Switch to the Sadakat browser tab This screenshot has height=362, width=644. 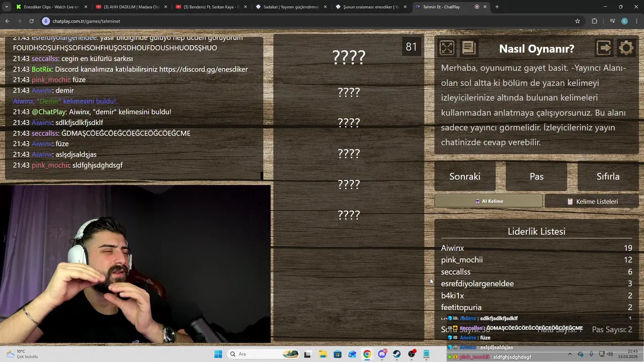291,7
